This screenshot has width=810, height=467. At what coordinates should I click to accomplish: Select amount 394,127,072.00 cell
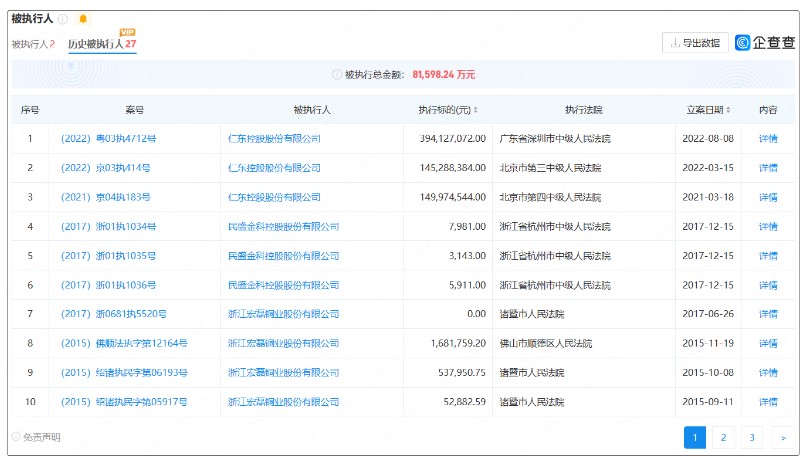point(448,138)
